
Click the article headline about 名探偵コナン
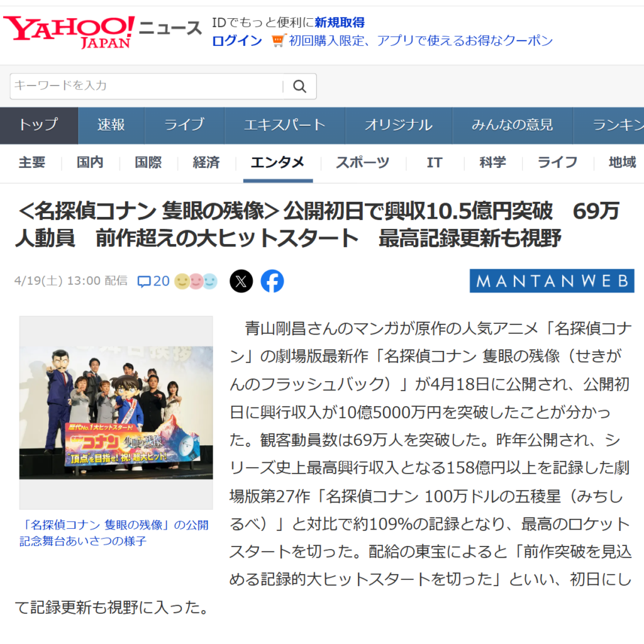click(318, 225)
